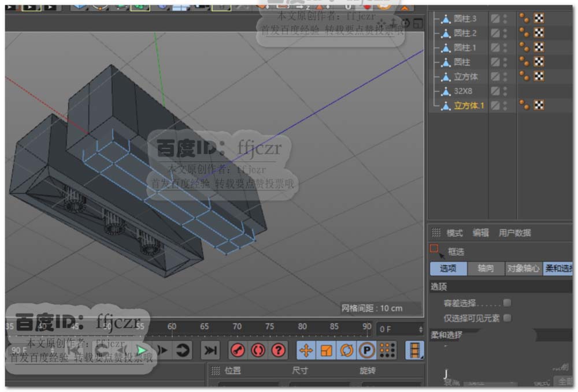
Task: Toggle visibility dots for 圆柱.3 object
Action: tap(505, 18)
